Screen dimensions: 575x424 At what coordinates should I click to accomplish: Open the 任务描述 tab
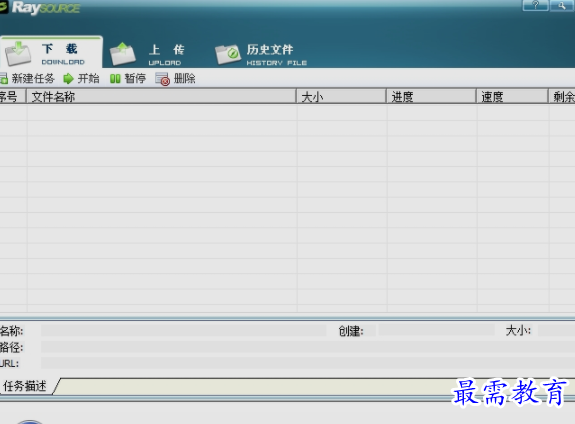[x=26, y=386]
